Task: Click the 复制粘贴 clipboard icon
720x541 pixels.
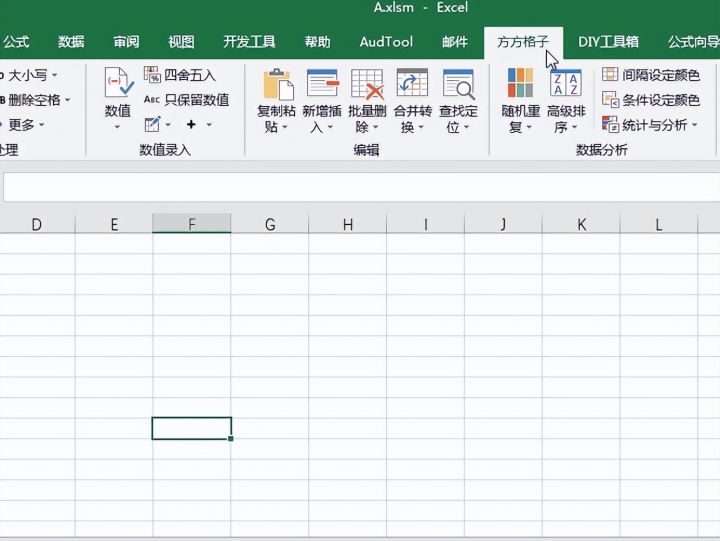Action: click(277, 84)
